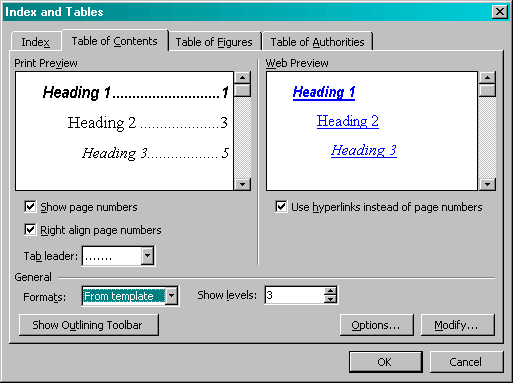Click the Print Preview scrollbar thumb
Image resolution: width=513 pixels, height=383 pixels.
point(242,90)
